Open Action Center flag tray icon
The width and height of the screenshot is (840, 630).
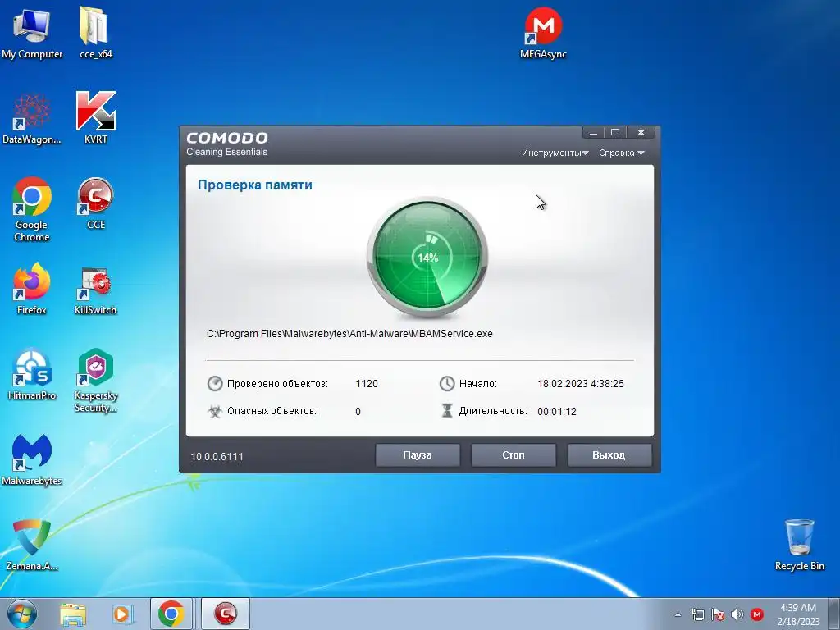(717, 614)
